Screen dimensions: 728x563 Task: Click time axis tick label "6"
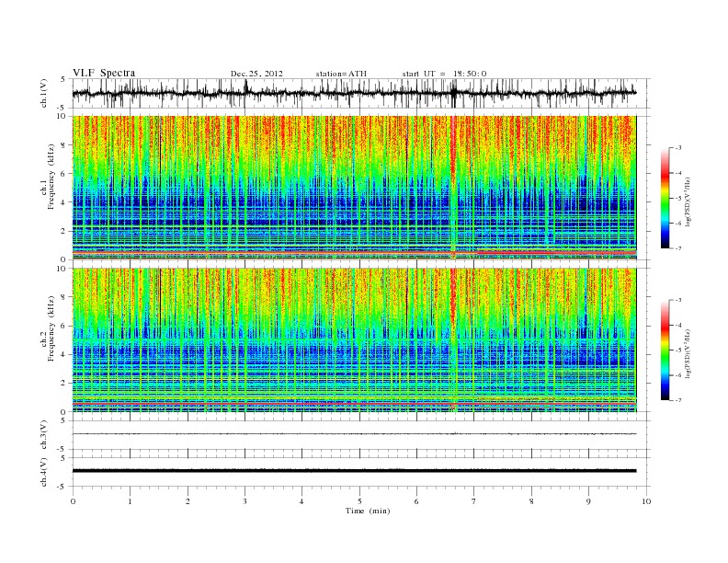pos(416,501)
